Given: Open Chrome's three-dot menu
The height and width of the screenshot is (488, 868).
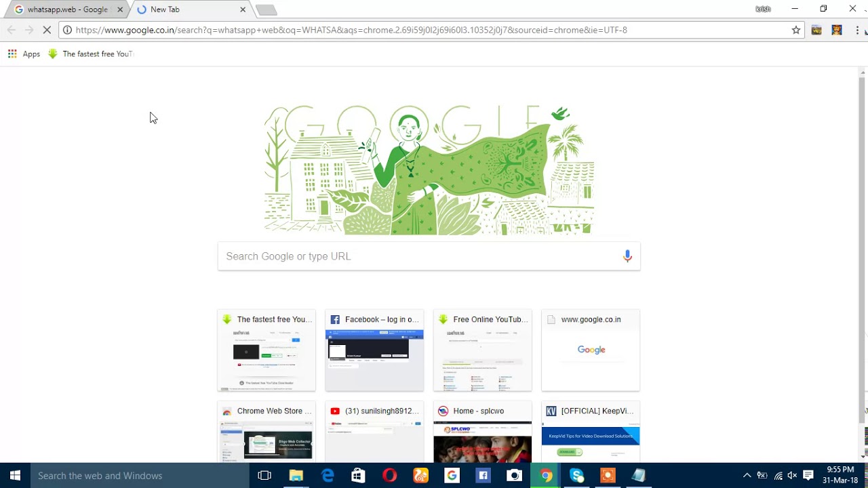Looking at the screenshot, I should point(857,30).
